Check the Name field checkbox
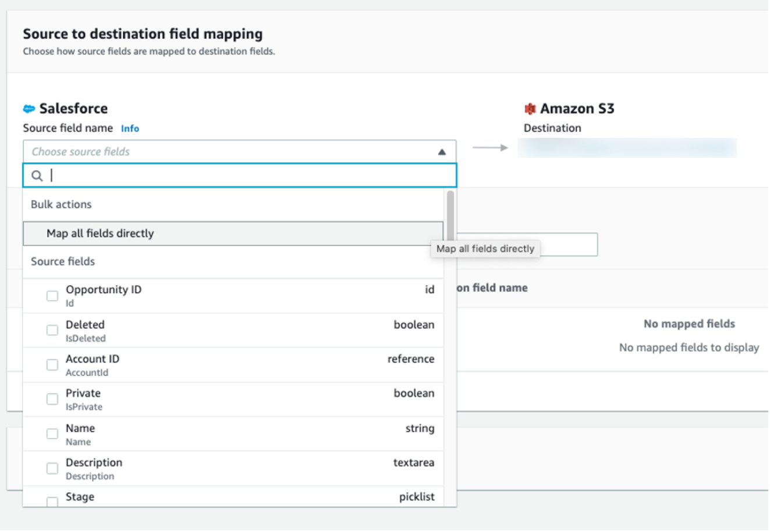 pyautogui.click(x=52, y=434)
